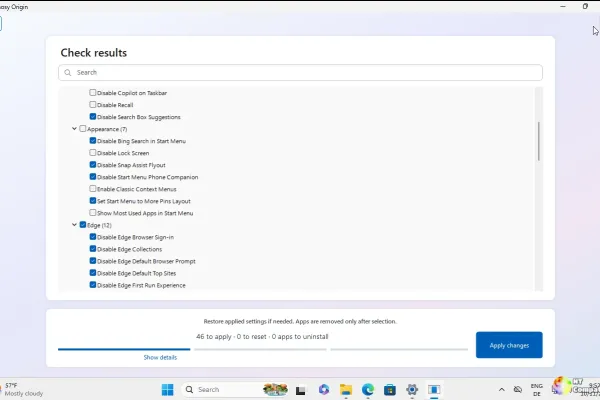Collapse the Edge (12) group chevron
The image size is (600, 400).
pyautogui.click(x=74, y=225)
